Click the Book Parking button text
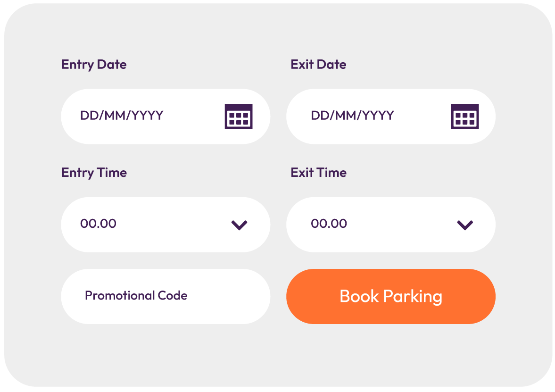The height and width of the screenshot is (392, 555). click(x=391, y=297)
